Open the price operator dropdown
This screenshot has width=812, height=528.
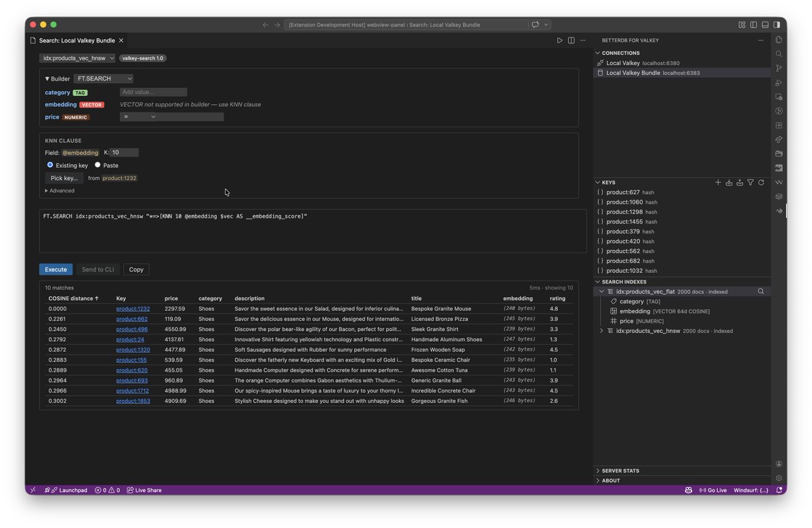coord(138,117)
